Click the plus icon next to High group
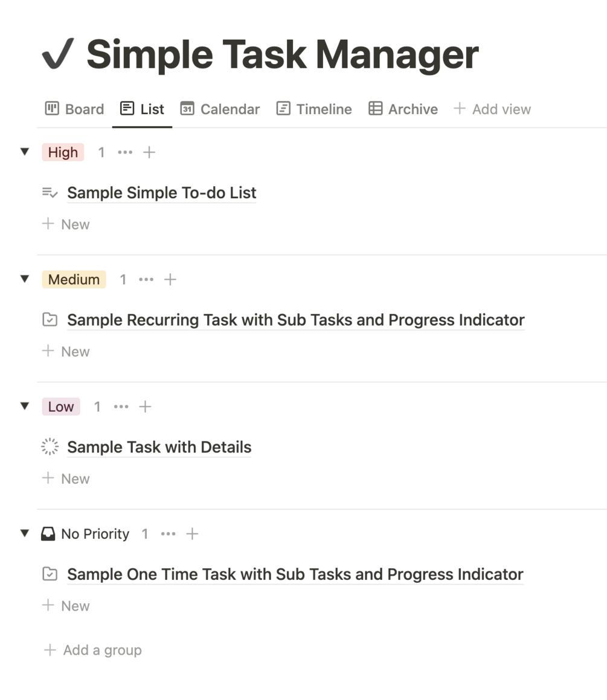Viewport: 607px width, 700px height. 149,152
